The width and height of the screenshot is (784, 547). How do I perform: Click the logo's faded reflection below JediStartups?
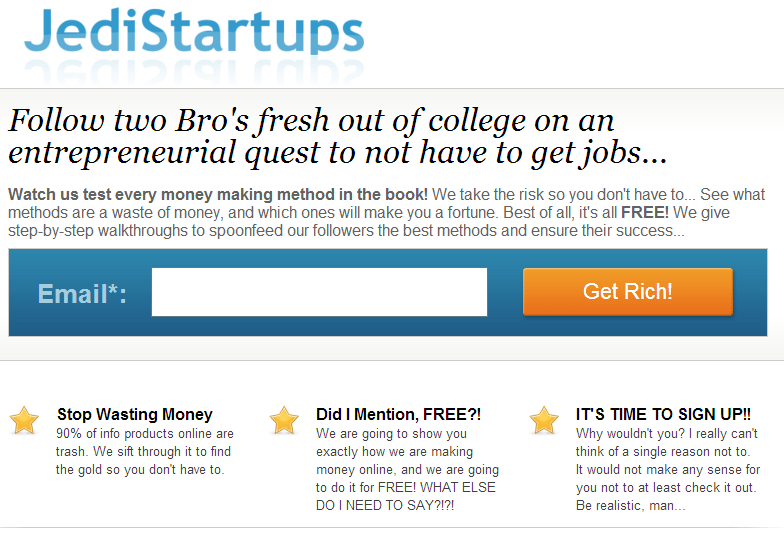pos(194,71)
